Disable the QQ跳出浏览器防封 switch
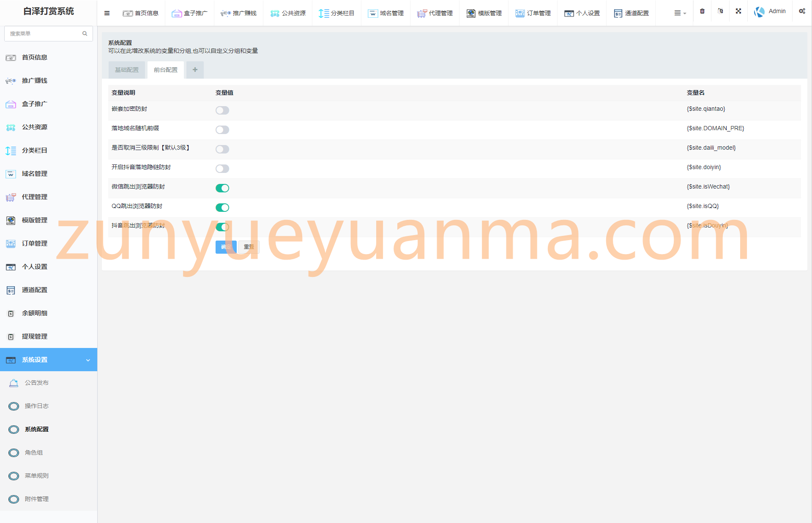812x523 pixels. [222, 208]
